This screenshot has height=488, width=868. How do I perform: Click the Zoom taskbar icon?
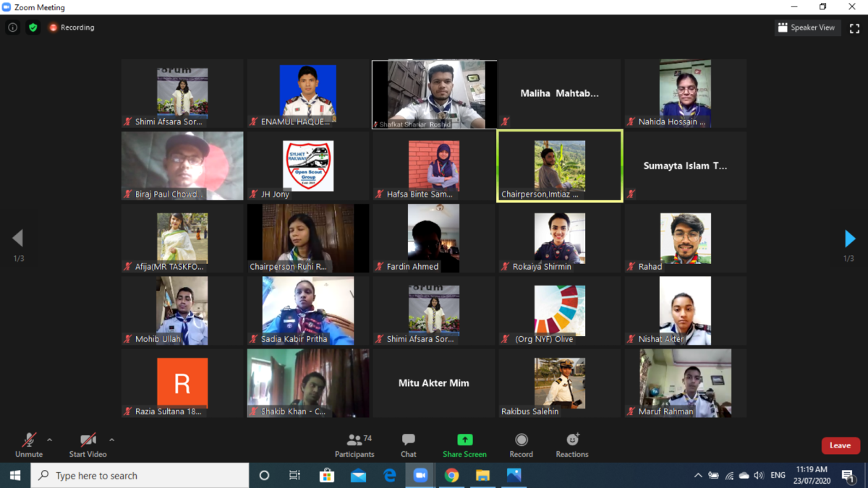click(x=420, y=475)
